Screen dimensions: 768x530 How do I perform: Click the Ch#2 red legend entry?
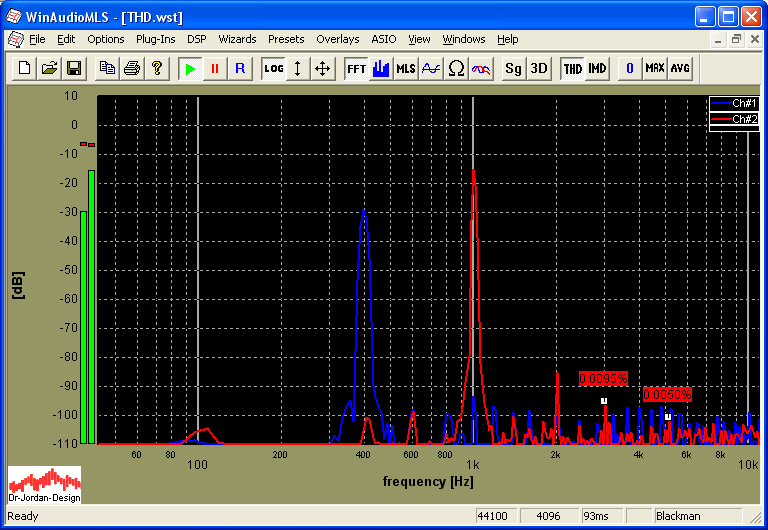point(735,119)
